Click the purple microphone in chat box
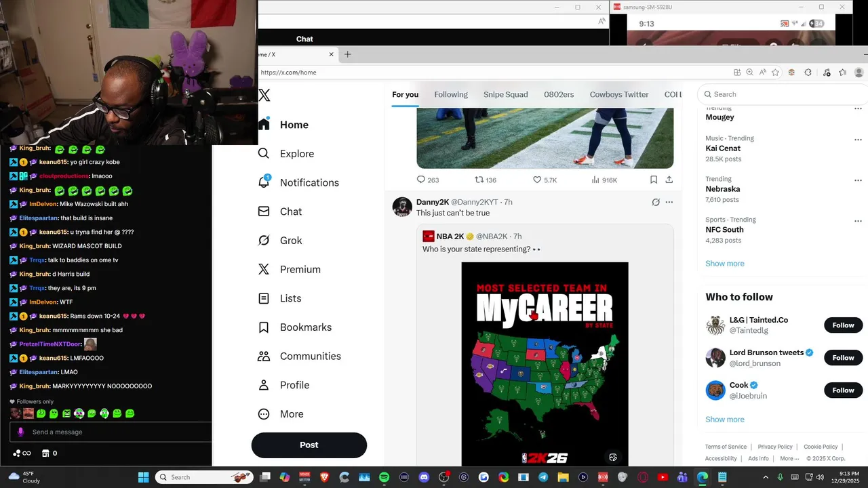Image resolution: width=868 pixels, height=488 pixels. pos(20,432)
